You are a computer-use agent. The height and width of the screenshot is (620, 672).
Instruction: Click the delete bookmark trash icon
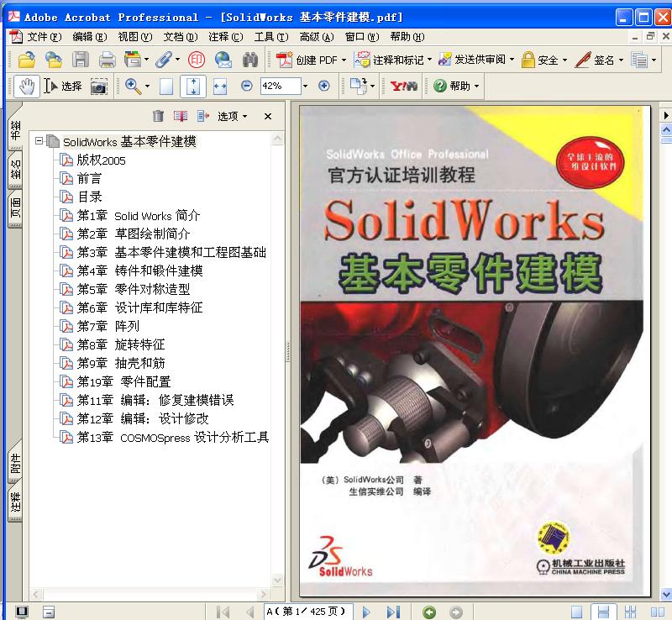click(x=158, y=116)
